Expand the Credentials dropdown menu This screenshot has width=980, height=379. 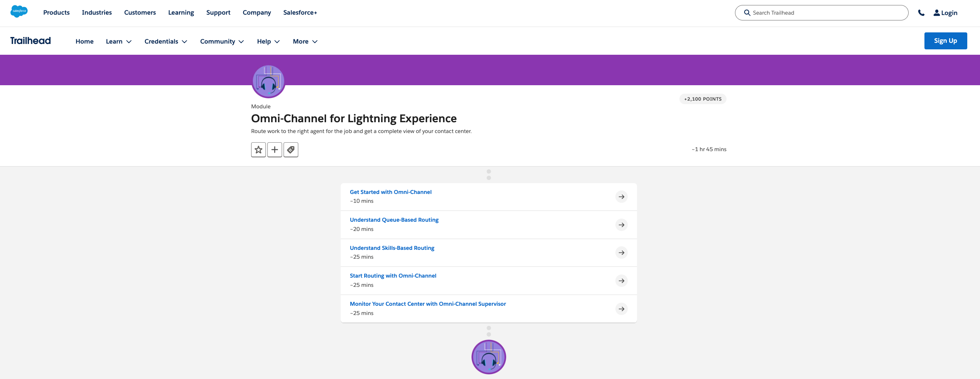pyautogui.click(x=166, y=41)
